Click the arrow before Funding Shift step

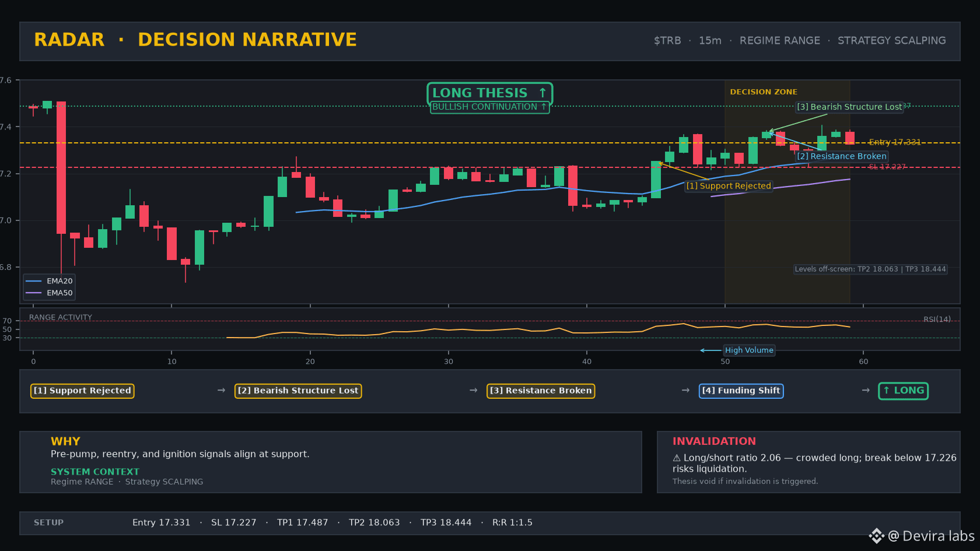[685, 390]
